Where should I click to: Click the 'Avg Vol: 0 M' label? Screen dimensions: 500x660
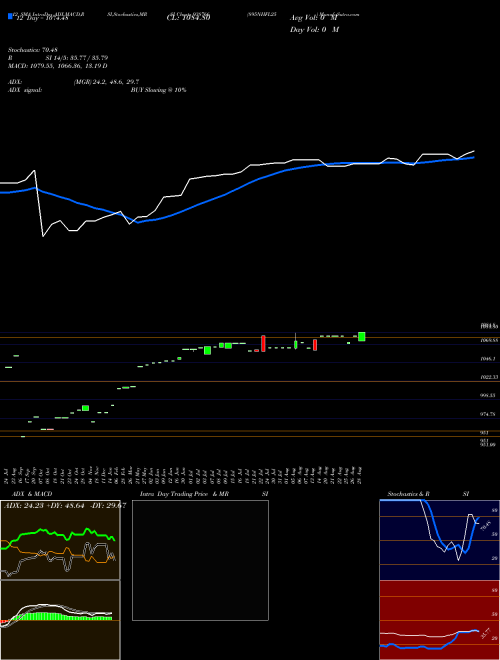tap(313, 18)
